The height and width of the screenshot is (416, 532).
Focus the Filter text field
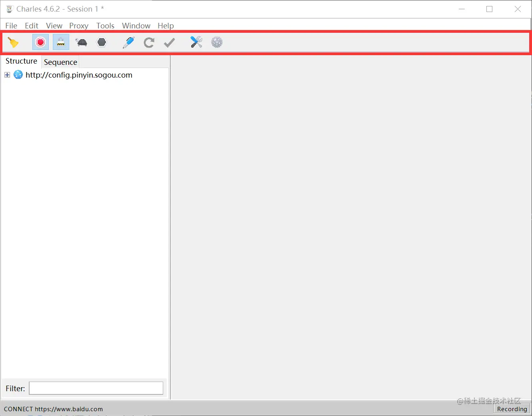coord(96,388)
